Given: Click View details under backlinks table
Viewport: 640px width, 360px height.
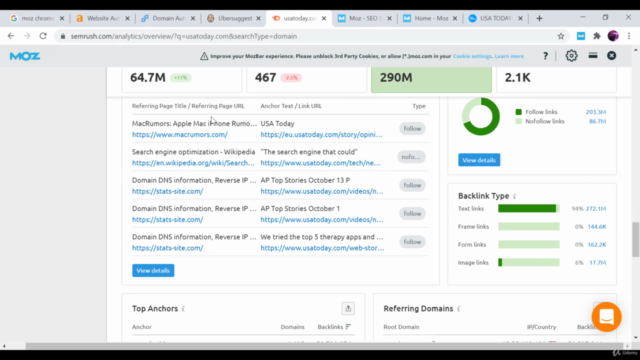Looking at the screenshot, I should pos(153,271).
